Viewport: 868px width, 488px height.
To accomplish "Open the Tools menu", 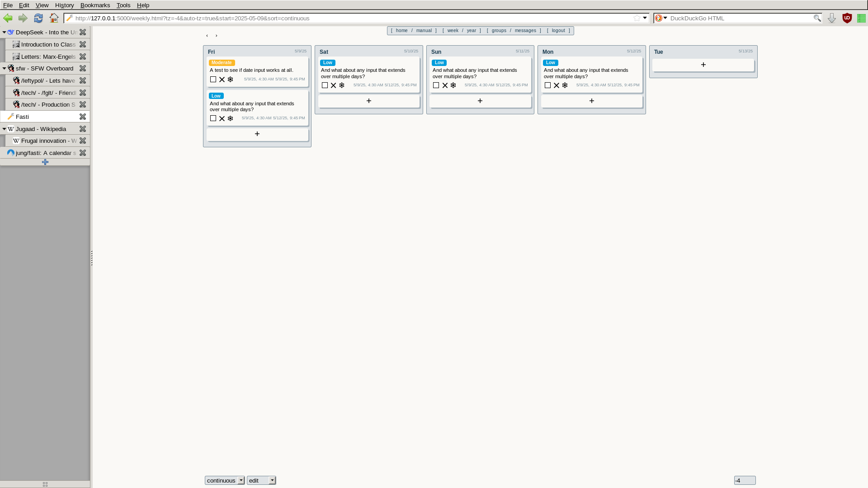I will [123, 5].
